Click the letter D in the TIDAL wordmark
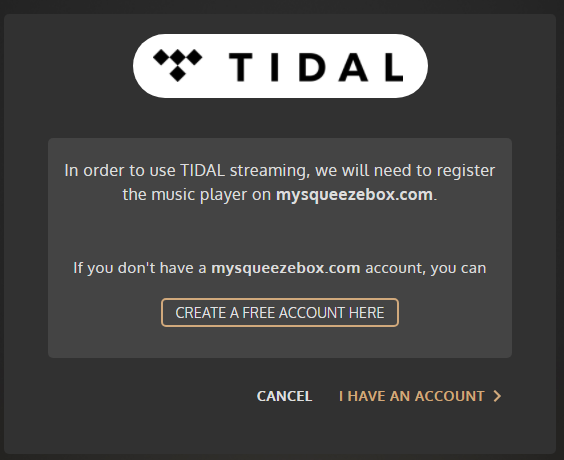The height and width of the screenshot is (460, 564). click(311, 67)
